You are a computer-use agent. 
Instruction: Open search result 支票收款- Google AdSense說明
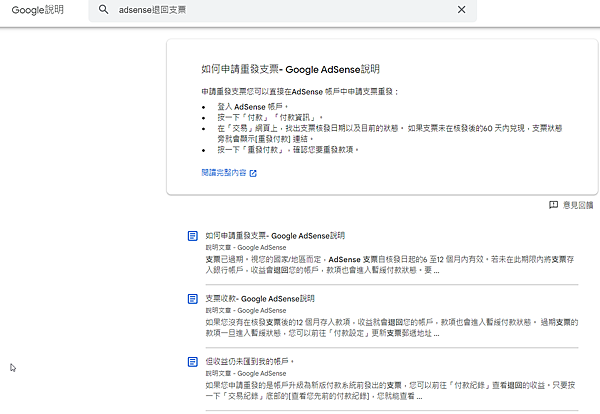tap(260, 298)
